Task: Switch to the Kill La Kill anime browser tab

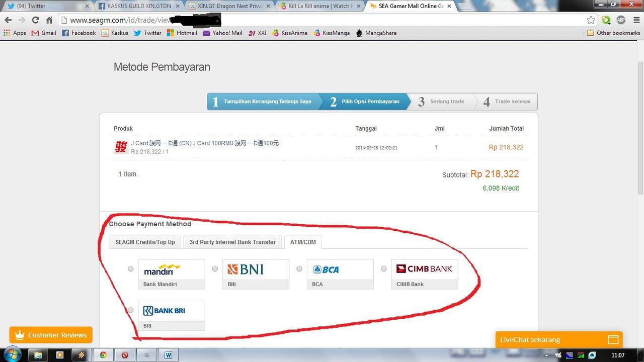Action: click(317, 6)
